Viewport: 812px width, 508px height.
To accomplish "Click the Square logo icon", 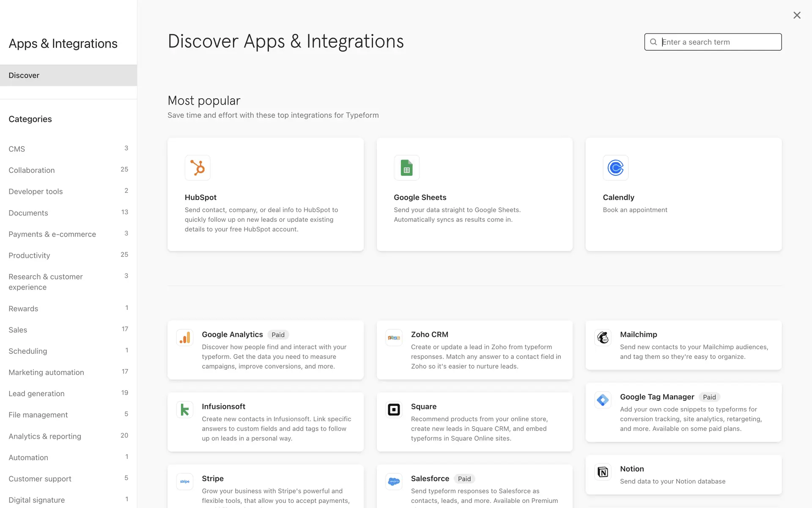I will pos(394,410).
